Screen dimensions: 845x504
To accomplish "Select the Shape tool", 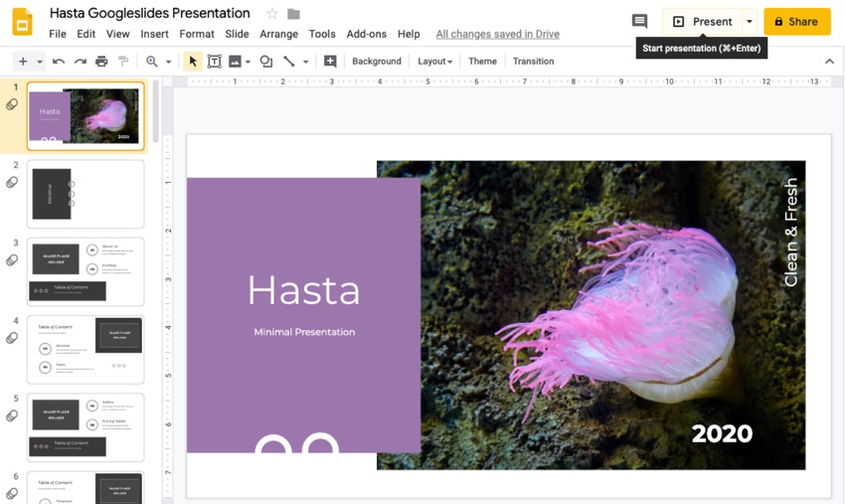I will point(266,62).
